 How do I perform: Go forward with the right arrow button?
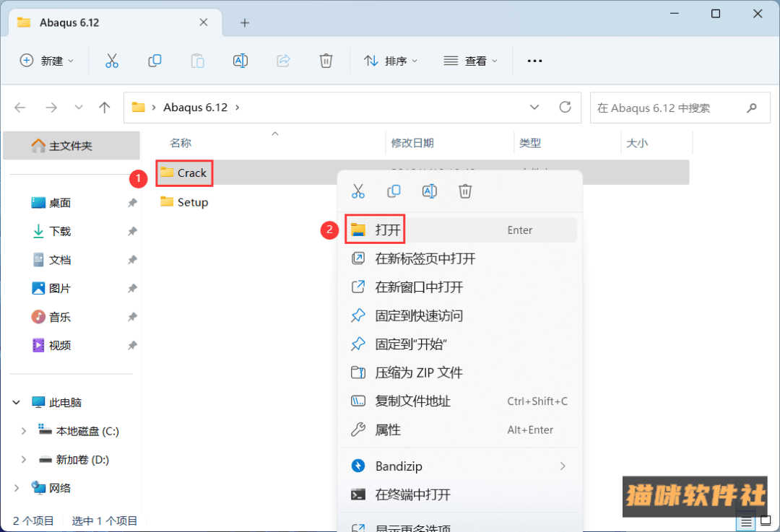[51, 108]
